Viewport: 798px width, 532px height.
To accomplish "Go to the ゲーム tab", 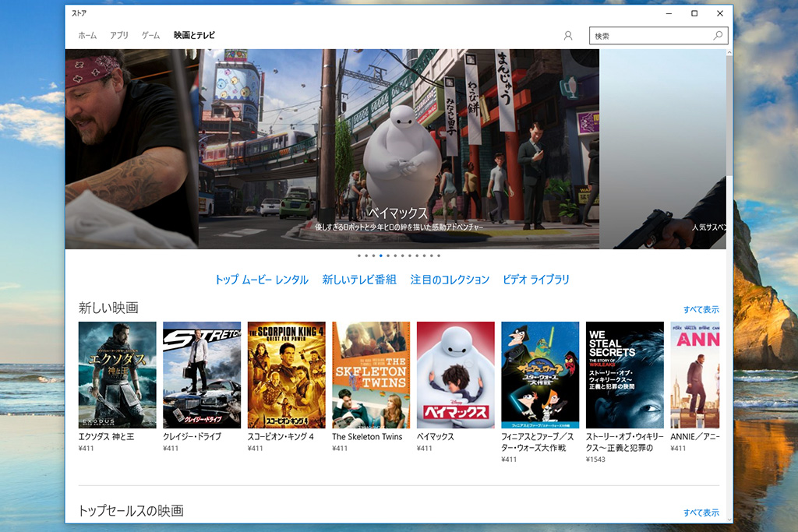I will [151, 36].
